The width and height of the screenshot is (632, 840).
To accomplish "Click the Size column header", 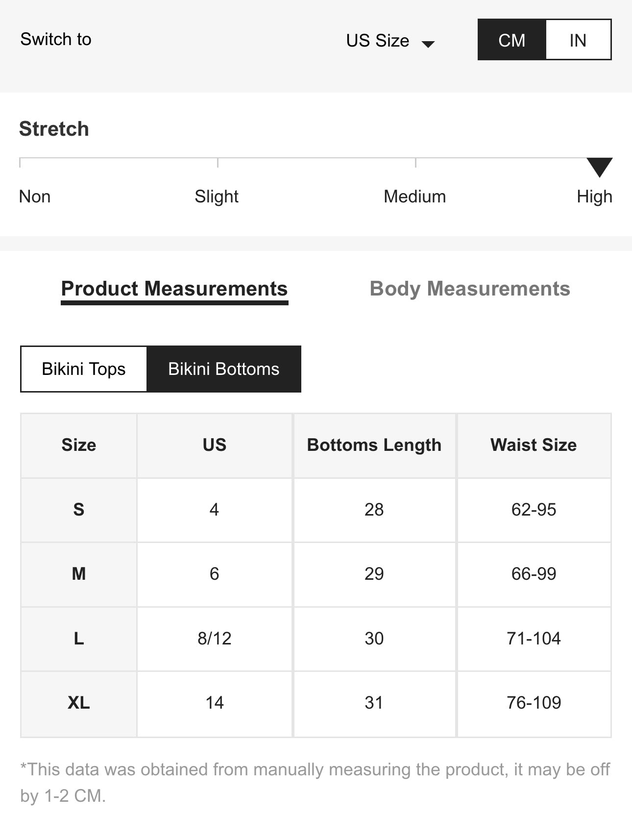I will click(x=78, y=445).
